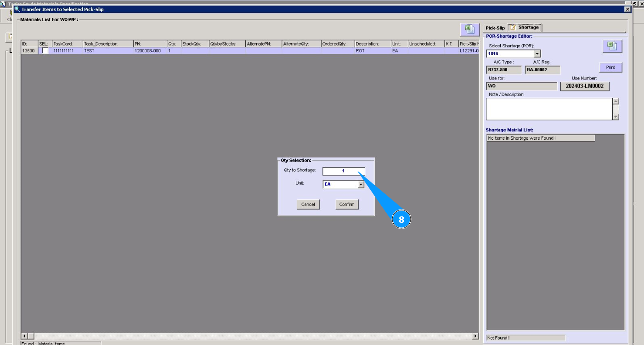Click the Note box scroll down arrow

click(616, 117)
